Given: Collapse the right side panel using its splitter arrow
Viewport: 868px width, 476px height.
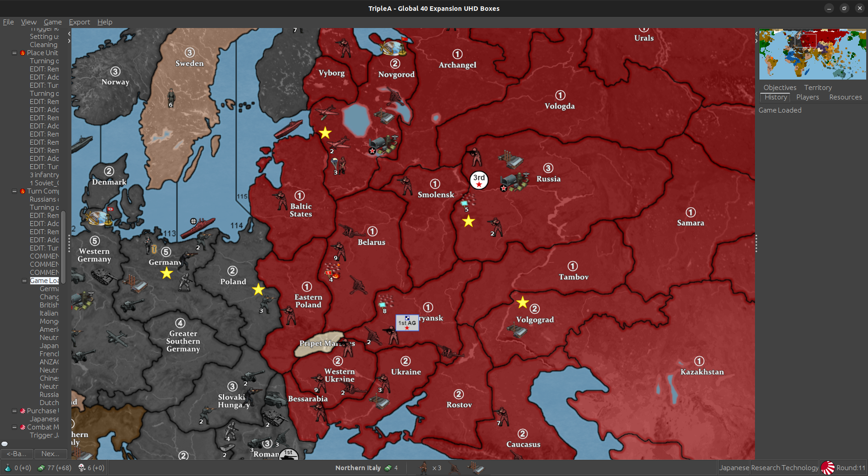Looking at the screenshot, I should pyautogui.click(x=756, y=41).
